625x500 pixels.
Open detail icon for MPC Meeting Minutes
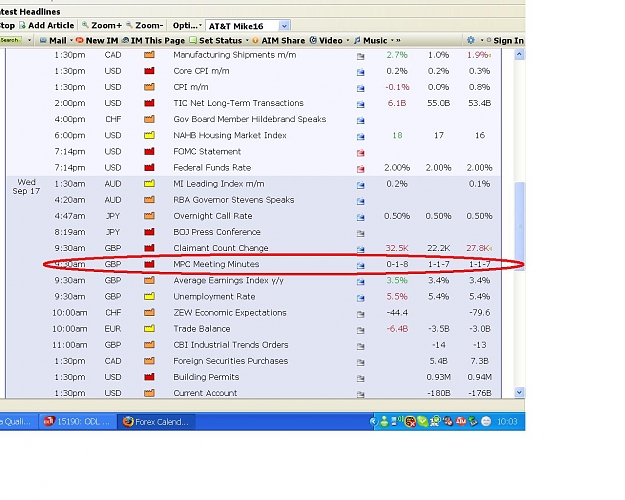(x=360, y=266)
